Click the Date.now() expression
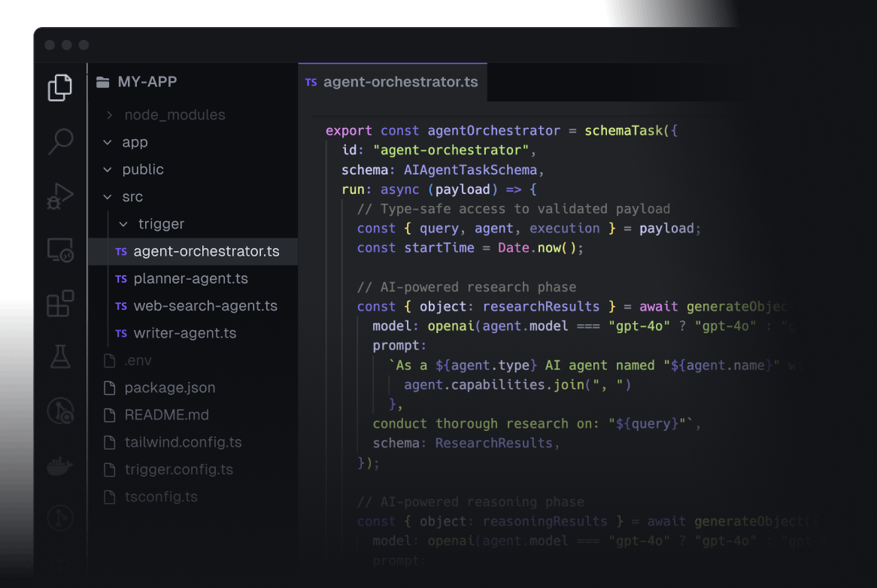This screenshot has width=877, height=588. pos(537,248)
